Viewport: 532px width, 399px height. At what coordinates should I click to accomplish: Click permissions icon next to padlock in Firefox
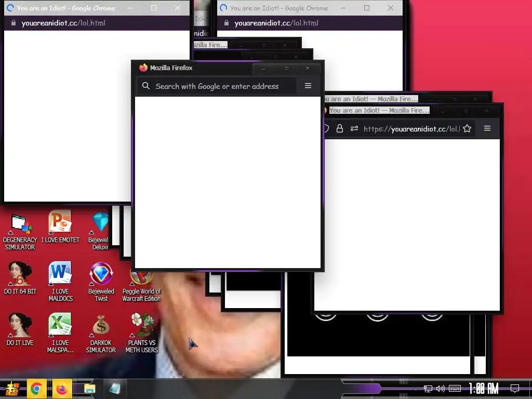(354, 129)
